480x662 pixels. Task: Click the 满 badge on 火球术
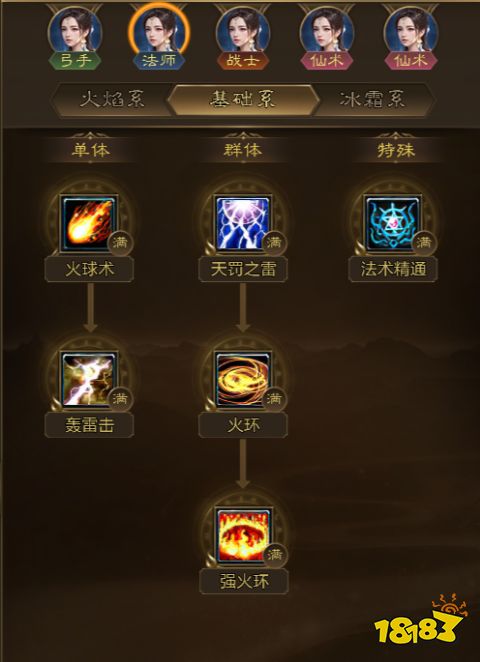coord(120,243)
